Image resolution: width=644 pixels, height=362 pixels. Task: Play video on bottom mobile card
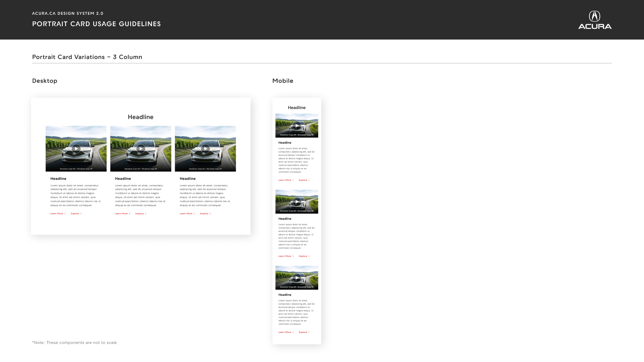click(x=297, y=278)
